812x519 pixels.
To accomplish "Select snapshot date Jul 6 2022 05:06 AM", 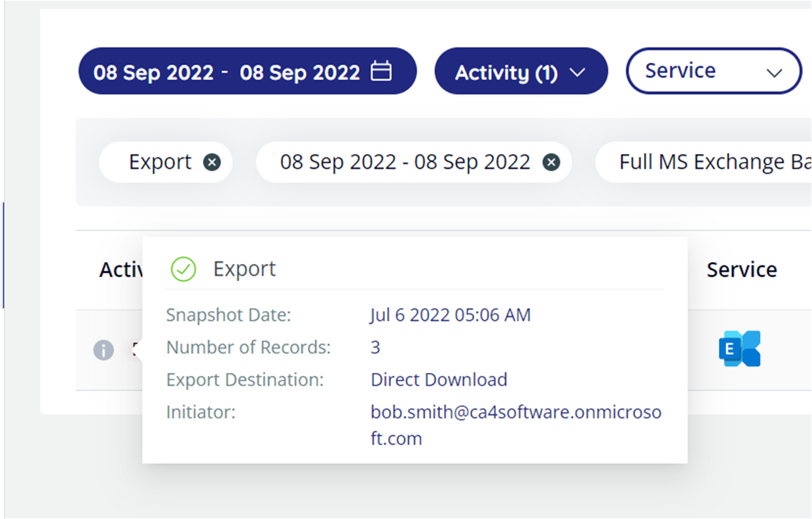I will [x=451, y=315].
